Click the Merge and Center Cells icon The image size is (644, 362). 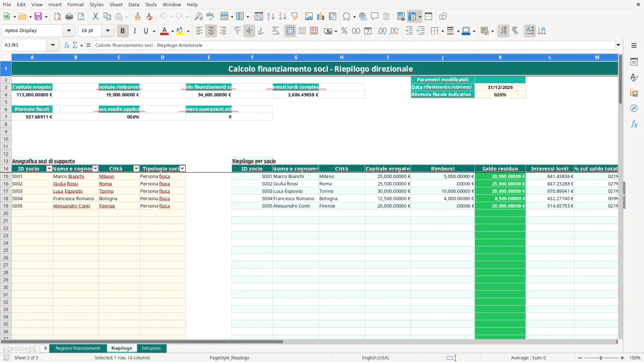pos(290,31)
